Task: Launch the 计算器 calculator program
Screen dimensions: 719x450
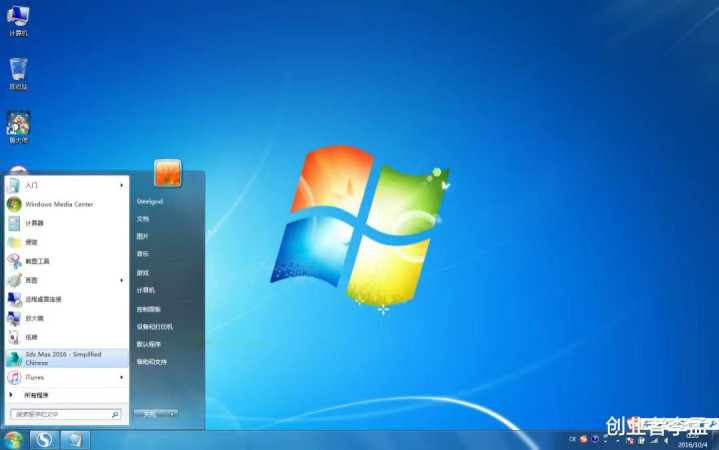Action: coord(66,223)
